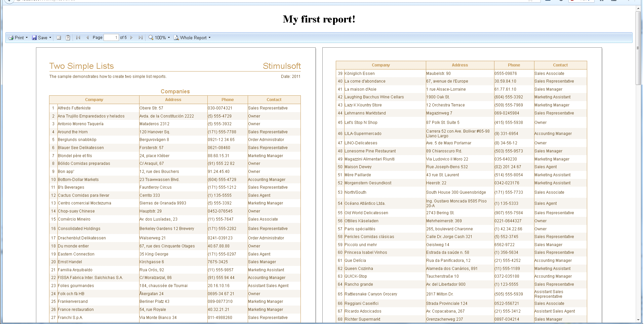Click the 'Stimulsoft' heading text
The width and height of the screenshot is (644, 324).
pyautogui.click(x=282, y=66)
